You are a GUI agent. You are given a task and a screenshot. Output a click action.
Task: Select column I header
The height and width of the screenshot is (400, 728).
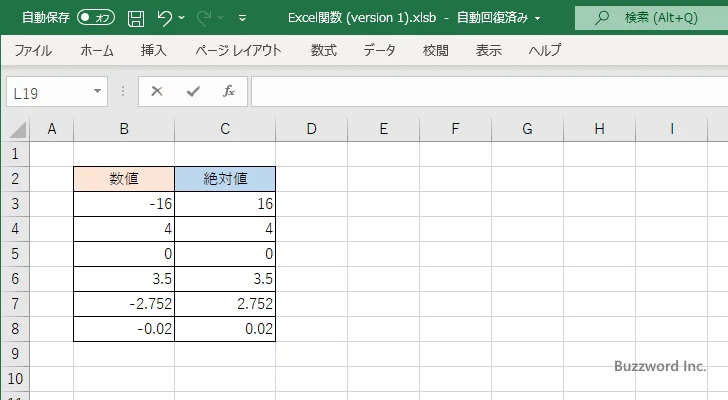[x=671, y=129]
